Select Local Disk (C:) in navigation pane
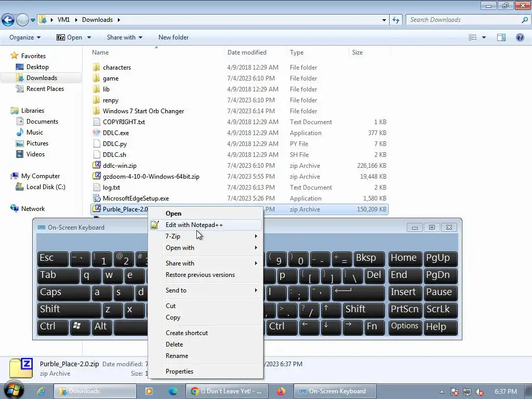The height and width of the screenshot is (399, 532). [41, 187]
